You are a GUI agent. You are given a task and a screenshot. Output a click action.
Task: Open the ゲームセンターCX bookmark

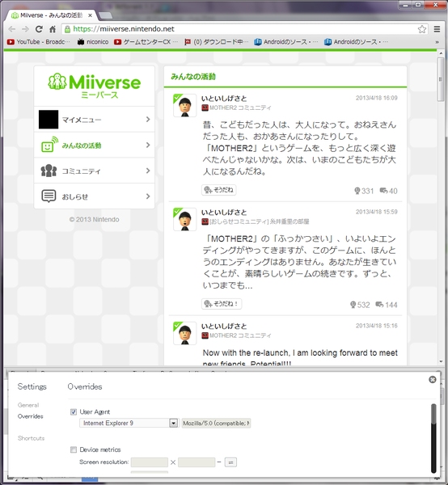pos(146,42)
